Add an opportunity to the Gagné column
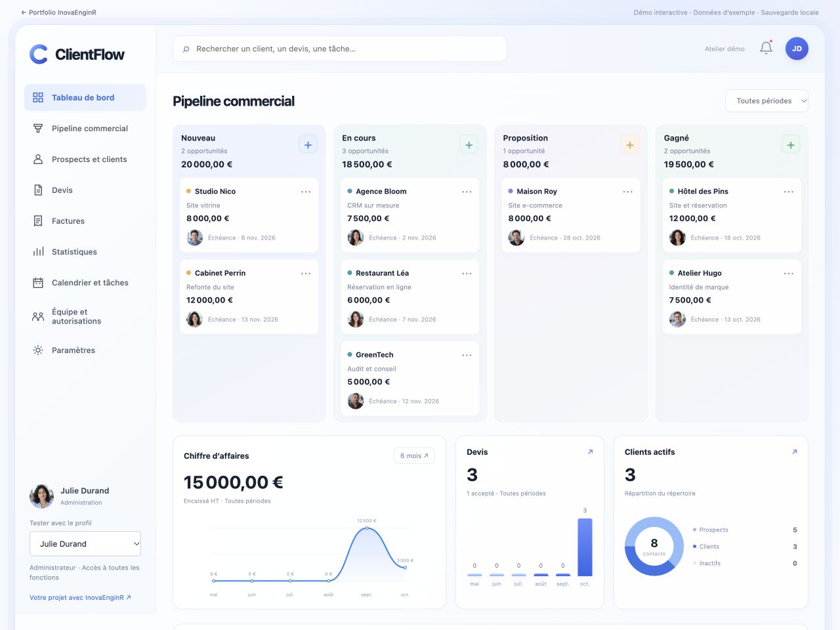Viewport: 840px width, 630px height. (x=791, y=145)
